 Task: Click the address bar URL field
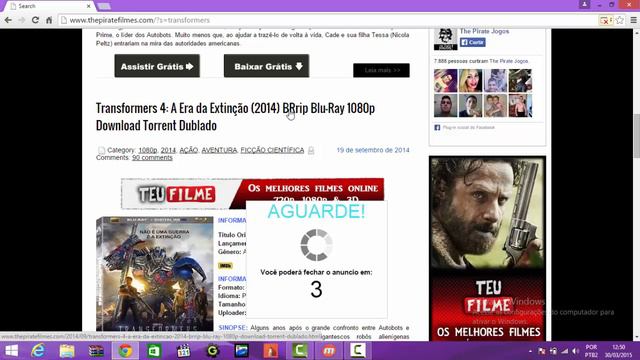point(329,20)
